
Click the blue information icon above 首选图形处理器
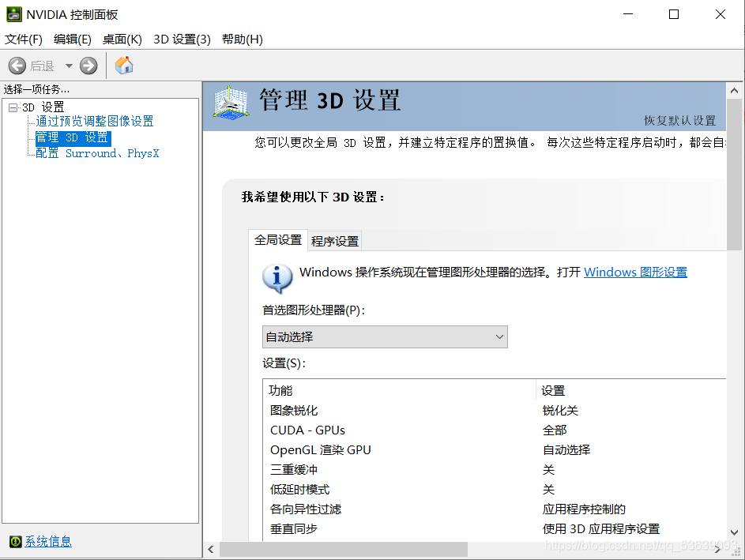pyautogui.click(x=278, y=277)
